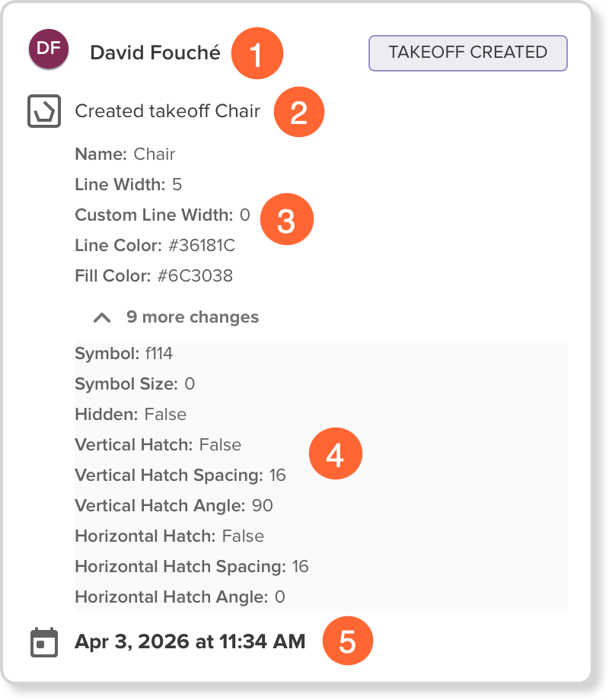Screen dimensions: 609x700
Task: Click the calendar date icon
Action: click(43, 642)
